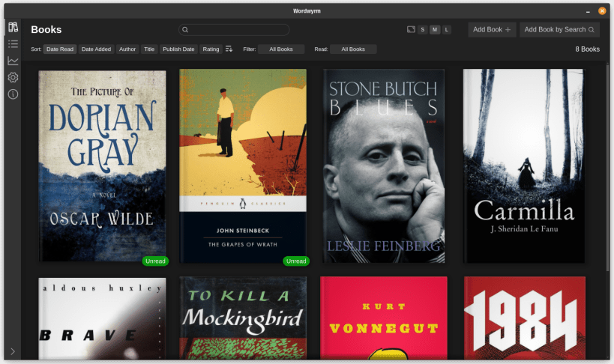Focus the book search field

(x=234, y=30)
